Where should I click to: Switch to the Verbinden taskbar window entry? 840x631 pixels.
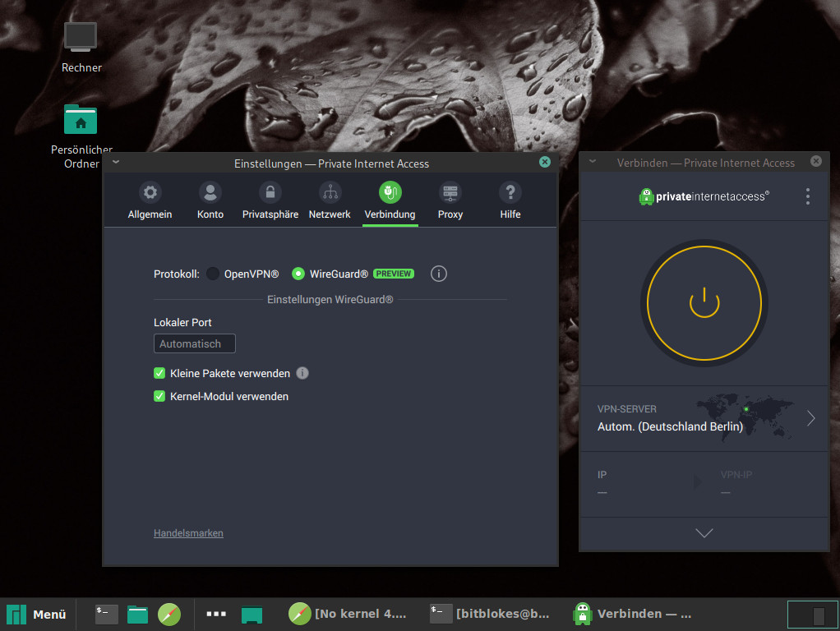[x=632, y=614]
